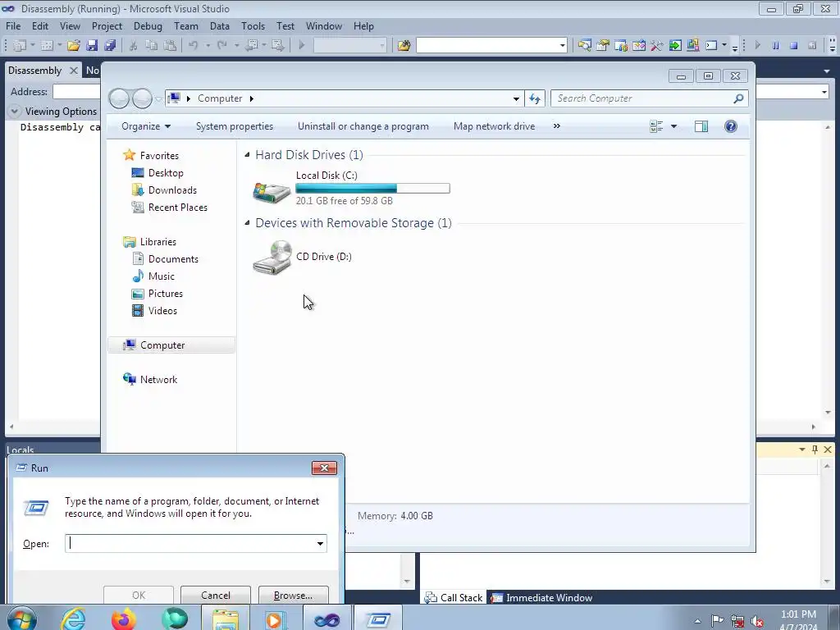Toggle the Explorer preview pane icon
Viewport: 840px width, 630px height.
(701, 126)
